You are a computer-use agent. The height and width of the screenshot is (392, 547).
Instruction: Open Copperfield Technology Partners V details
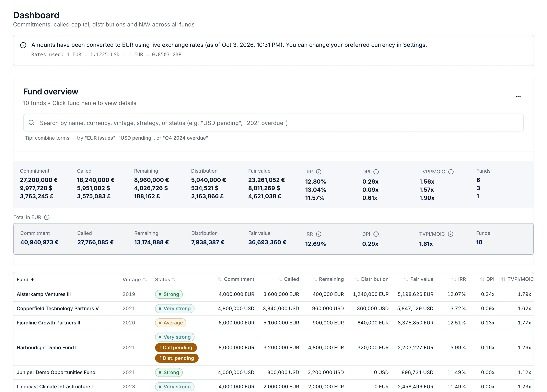click(x=58, y=308)
